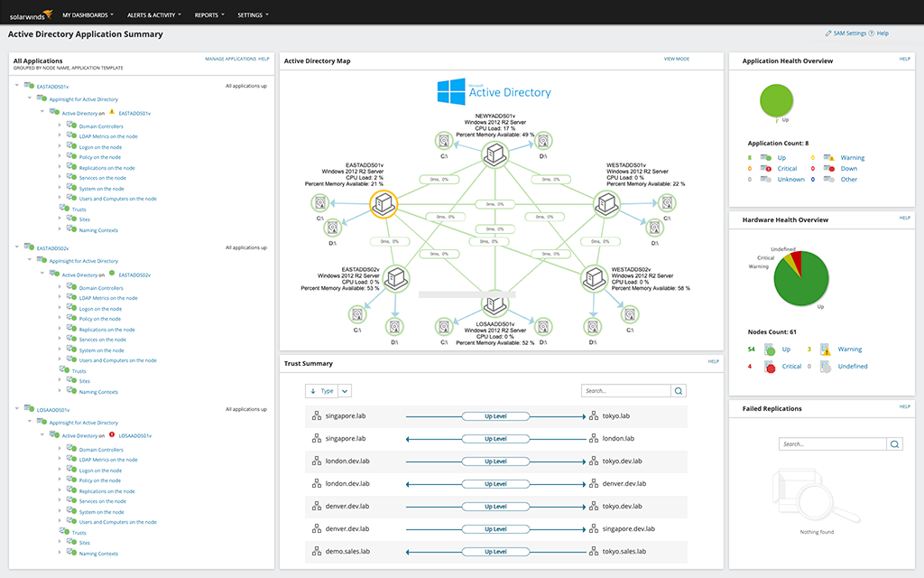Open Services on the node under LOSAADDS01v
The height and width of the screenshot is (578, 924).
point(103,501)
